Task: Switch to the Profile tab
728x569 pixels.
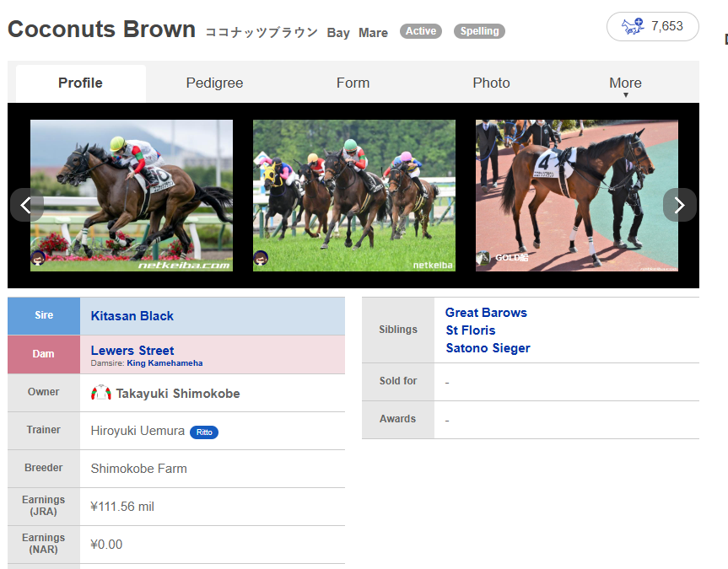Action: point(80,83)
